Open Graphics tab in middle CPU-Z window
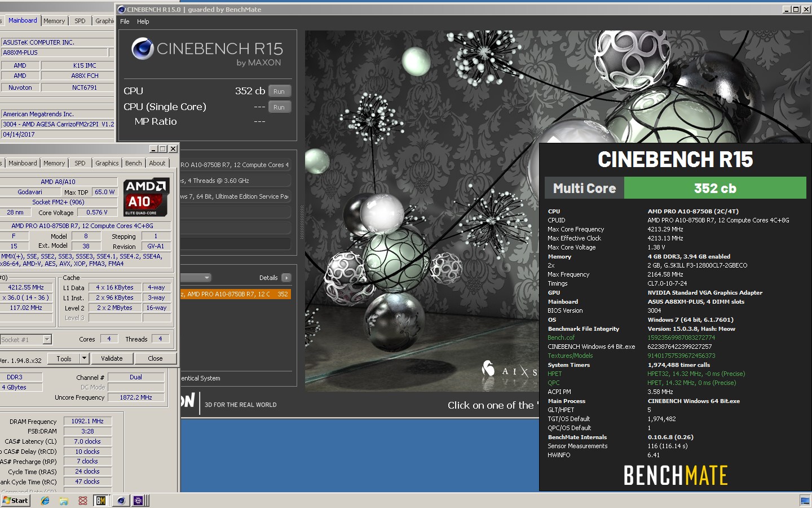This screenshot has width=812, height=508. point(107,163)
